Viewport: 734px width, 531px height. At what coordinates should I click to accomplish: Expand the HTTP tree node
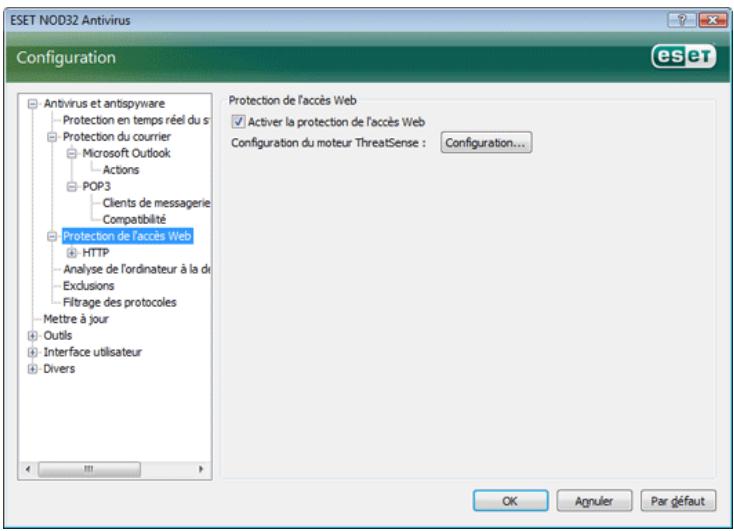pos(72,253)
